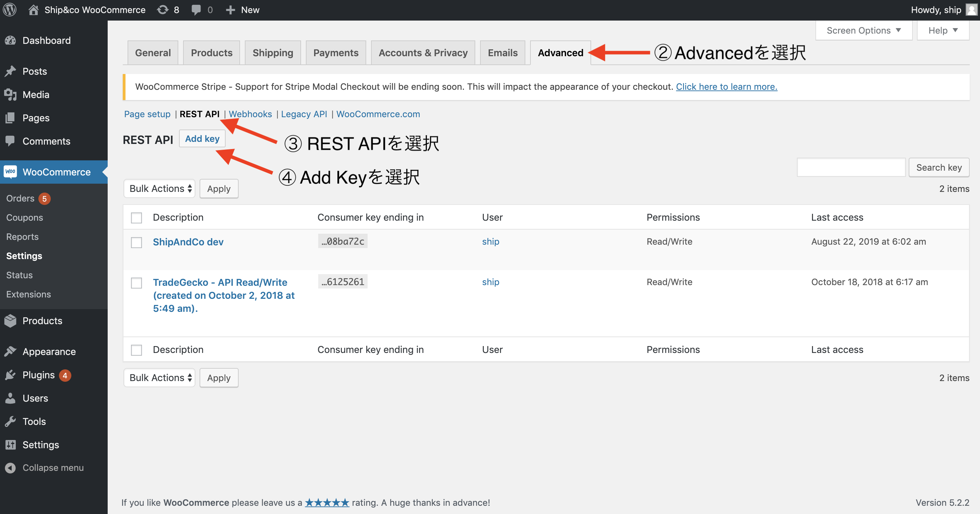Viewport: 980px width, 514px height.
Task: Click the Comments bubble icon in sidebar
Action: pyautogui.click(x=11, y=141)
